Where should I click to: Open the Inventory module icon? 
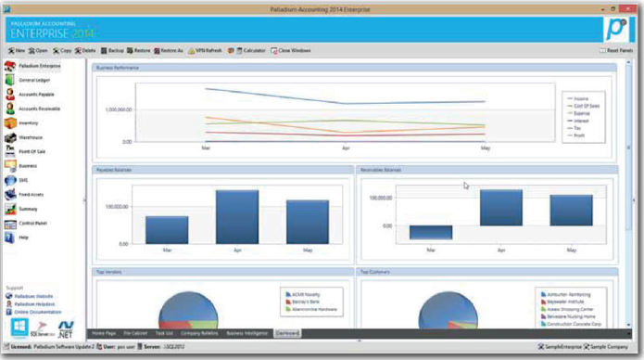[10, 122]
